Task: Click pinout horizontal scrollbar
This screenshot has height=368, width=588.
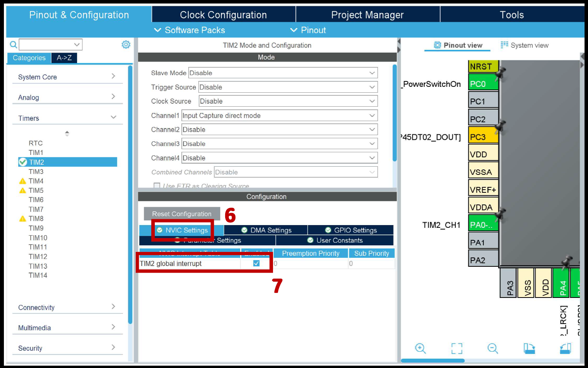Action: pos(432,361)
